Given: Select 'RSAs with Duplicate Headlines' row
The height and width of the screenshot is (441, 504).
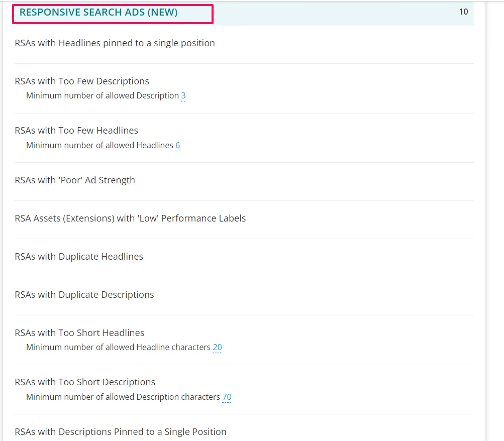Looking at the screenshot, I should point(79,257).
